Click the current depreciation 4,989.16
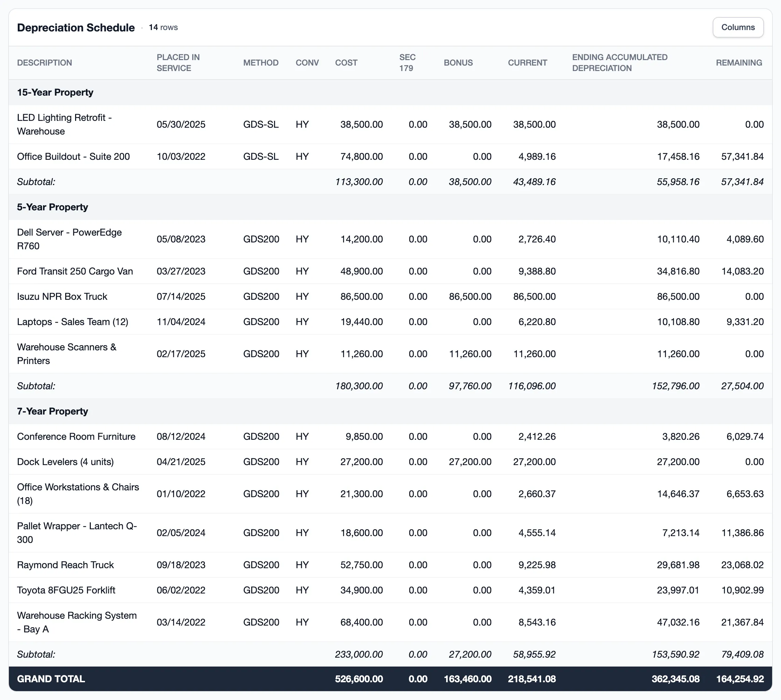Screen dimensions: 781x700 pyautogui.click(x=537, y=156)
